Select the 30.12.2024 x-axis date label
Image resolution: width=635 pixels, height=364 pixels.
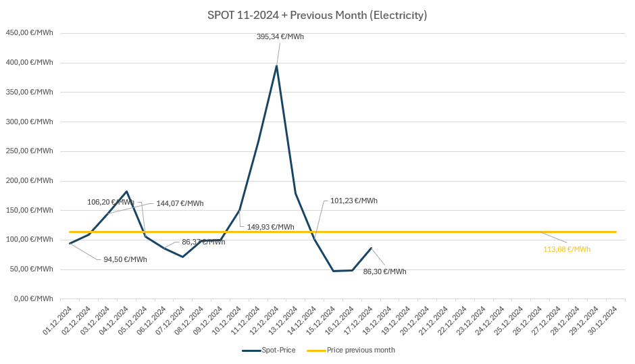606,321
